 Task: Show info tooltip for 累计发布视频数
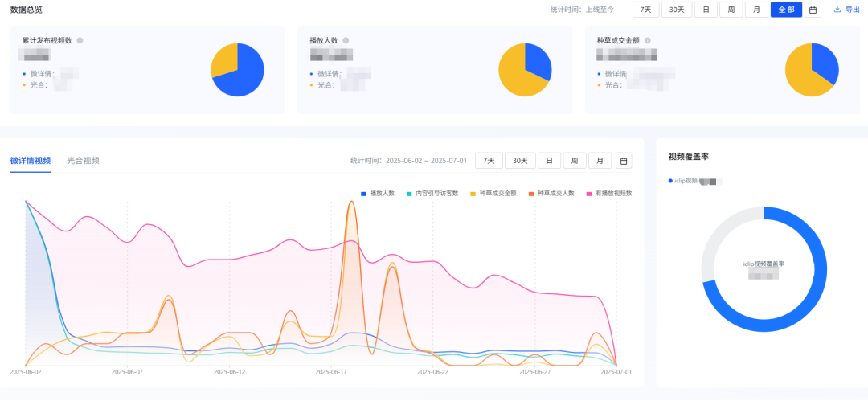click(x=80, y=40)
